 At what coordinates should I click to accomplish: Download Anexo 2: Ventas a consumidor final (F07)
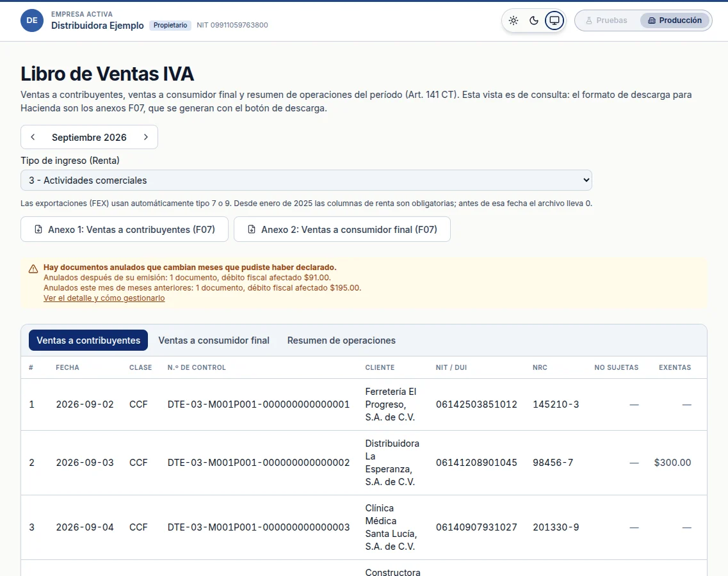[342, 229]
